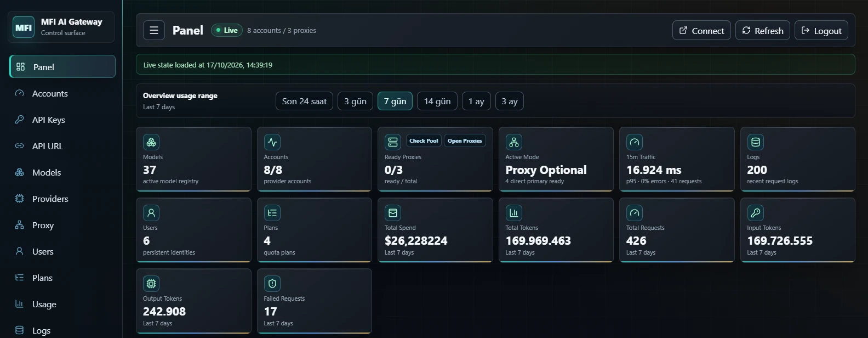Open Providers in the sidebar
The height and width of the screenshot is (338, 868).
tap(62, 199)
